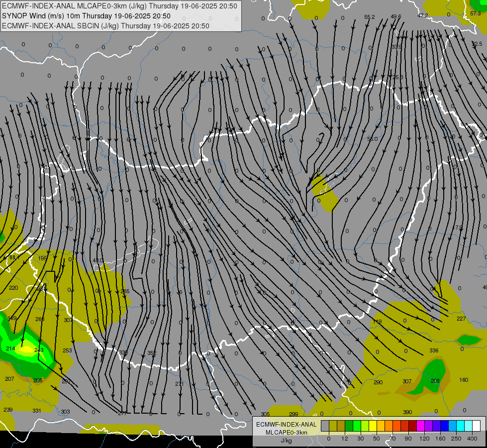Select the map value 305
The height and width of the screenshot is (448, 487).
(265, 414)
